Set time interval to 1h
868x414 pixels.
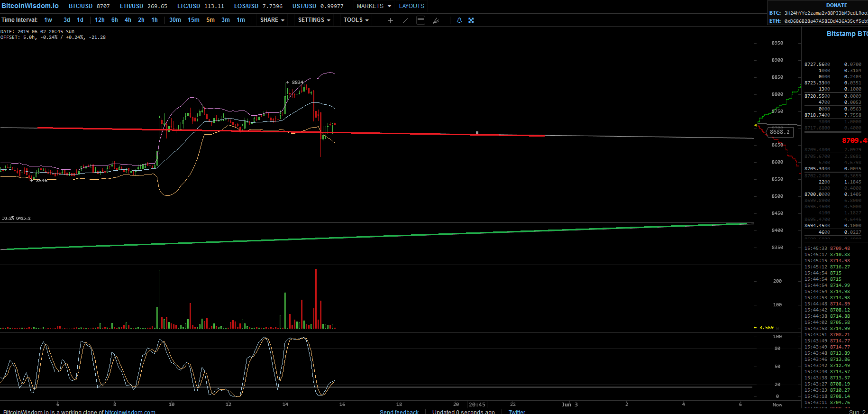[x=155, y=20]
